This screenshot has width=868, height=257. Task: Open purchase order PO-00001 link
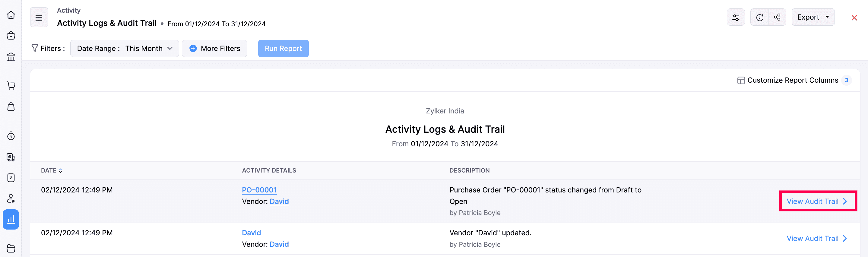pyautogui.click(x=259, y=190)
